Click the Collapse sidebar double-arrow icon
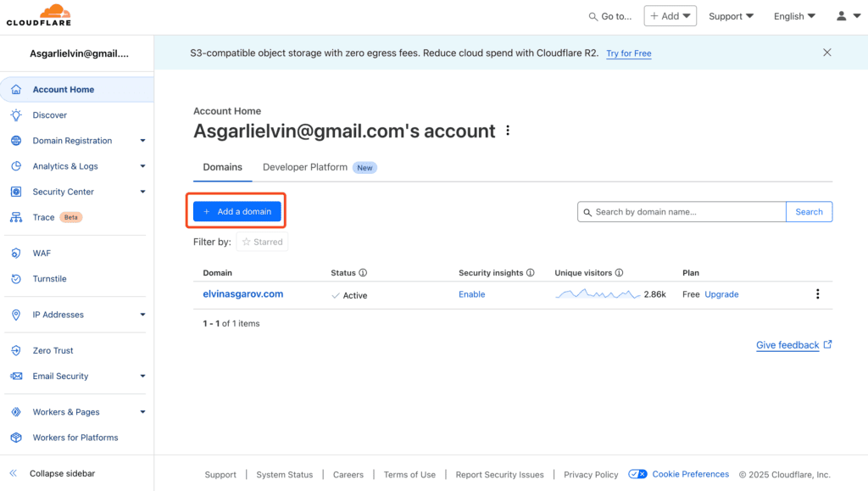Image resolution: width=868 pixels, height=491 pixels. tap(14, 473)
